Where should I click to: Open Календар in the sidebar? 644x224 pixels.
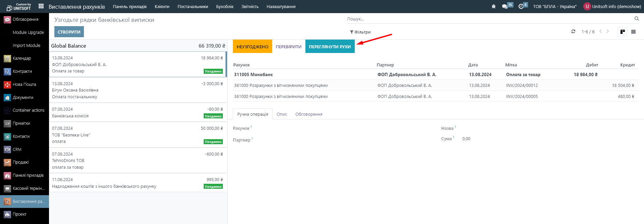point(21,58)
